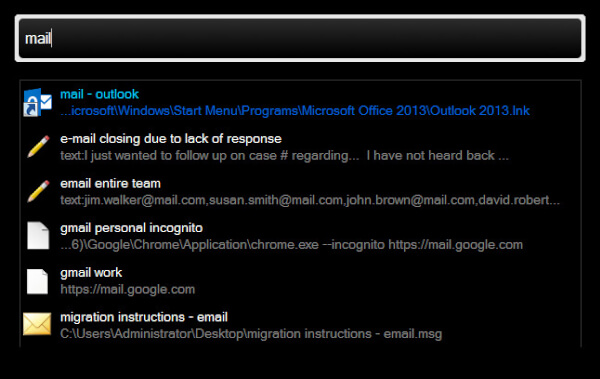Click the pencil icon beside e-mail closing snippet
The height and width of the screenshot is (379, 600).
pyautogui.click(x=38, y=147)
